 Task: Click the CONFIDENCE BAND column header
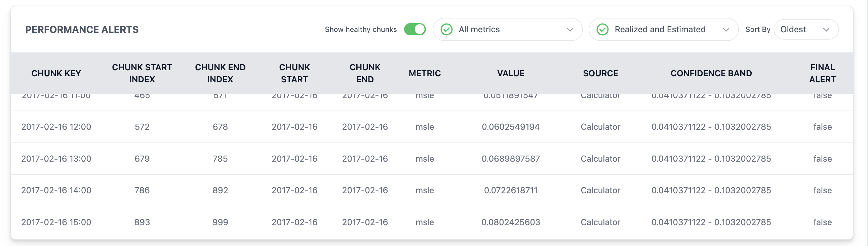pos(711,73)
